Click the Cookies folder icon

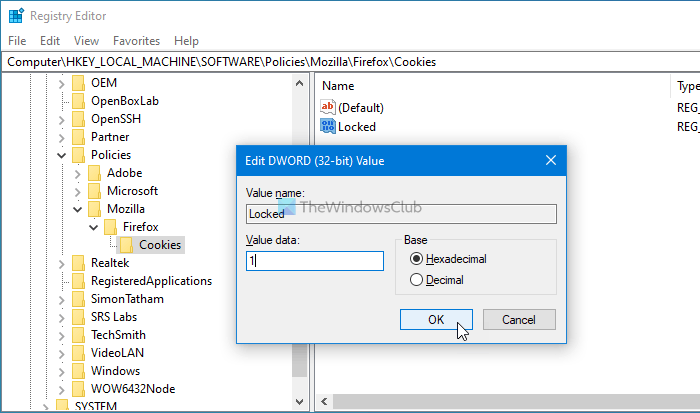126,245
